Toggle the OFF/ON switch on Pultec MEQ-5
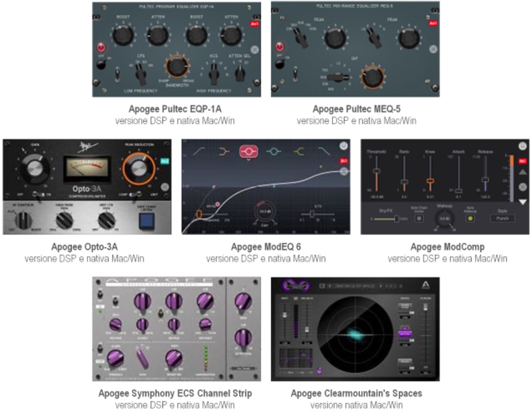Screen dimensions: 532x420 pyautogui.click(x=280, y=63)
